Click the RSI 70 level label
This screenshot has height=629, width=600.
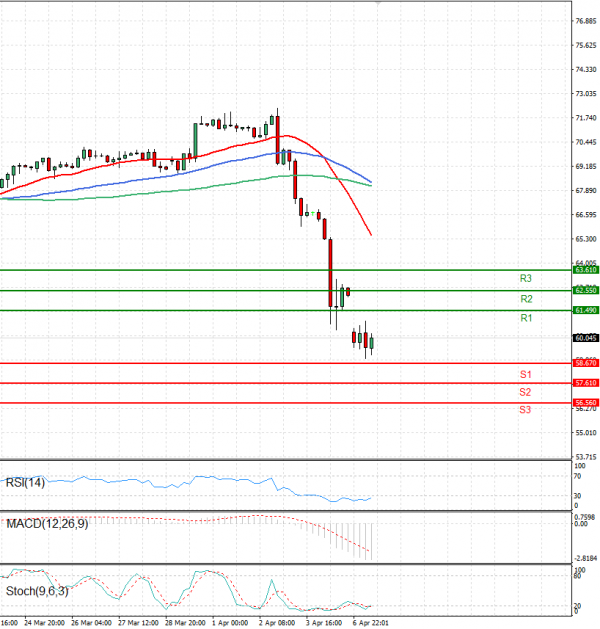tap(578, 477)
